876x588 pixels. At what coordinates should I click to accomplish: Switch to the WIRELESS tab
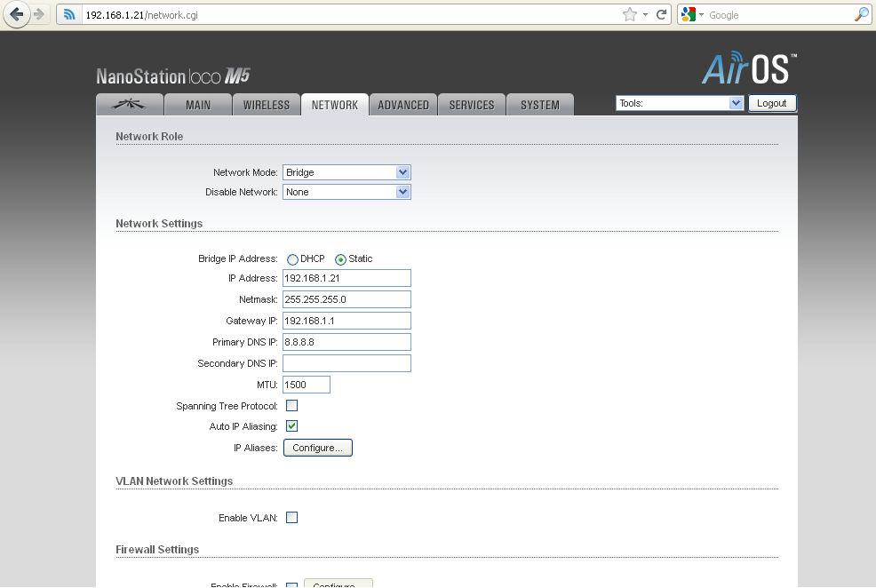click(267, 105)
